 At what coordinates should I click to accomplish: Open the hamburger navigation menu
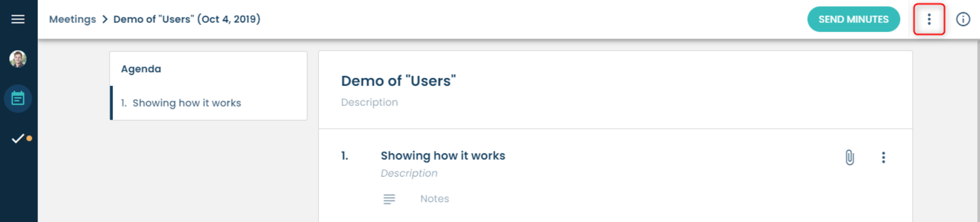[18, 19]
